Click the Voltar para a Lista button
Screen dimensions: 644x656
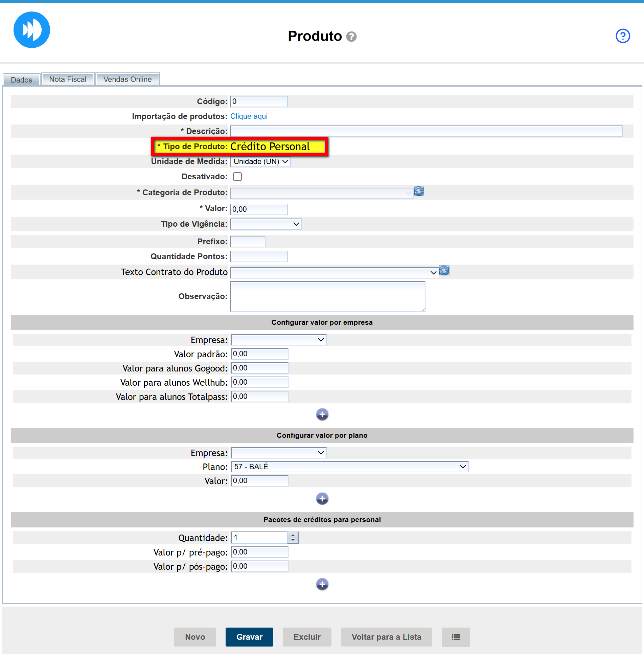(386, 637)
